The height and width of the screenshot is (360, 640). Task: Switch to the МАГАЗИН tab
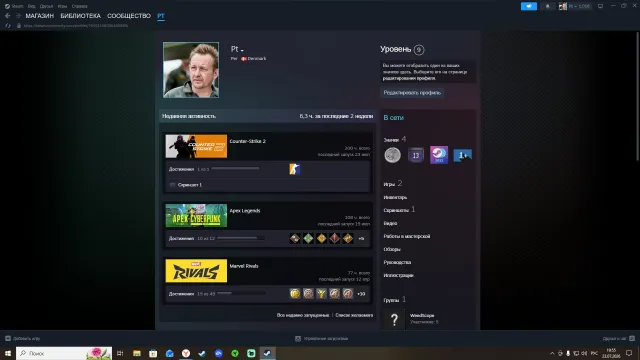coord(40,16)
